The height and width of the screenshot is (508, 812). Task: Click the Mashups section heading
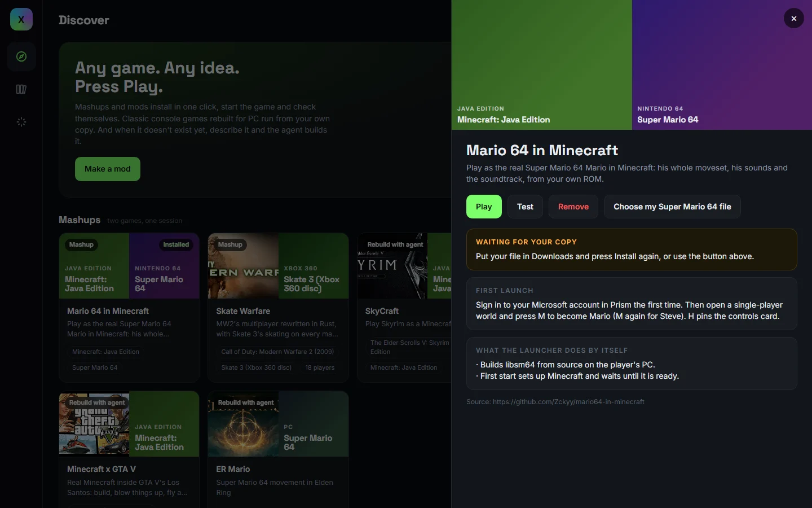tap(80, 220)
